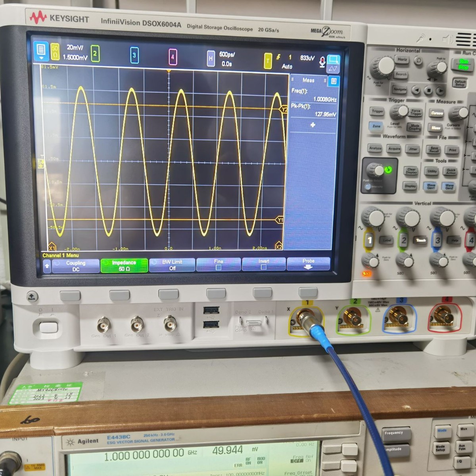Push the Save Recall button
The image size is (476, 476).
[434, 150]
